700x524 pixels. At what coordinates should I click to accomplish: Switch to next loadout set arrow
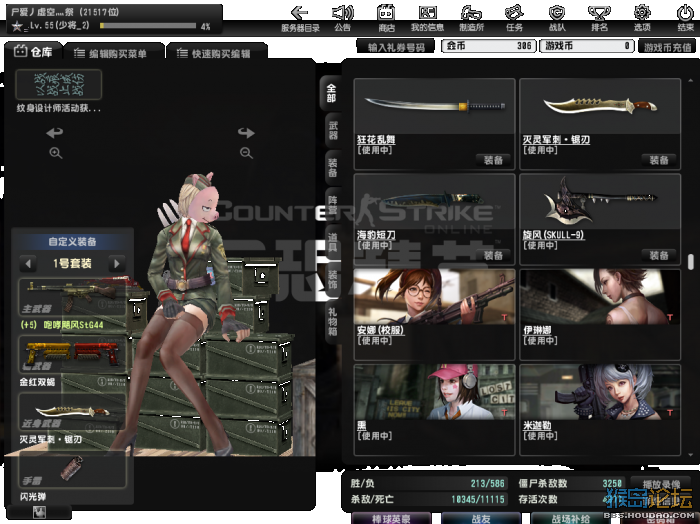click(117, 263)
